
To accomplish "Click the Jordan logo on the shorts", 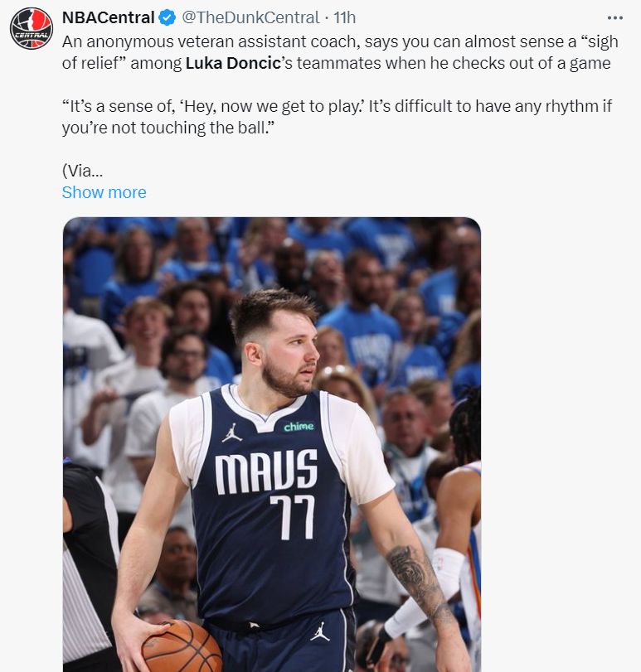I will coord(320,631).
